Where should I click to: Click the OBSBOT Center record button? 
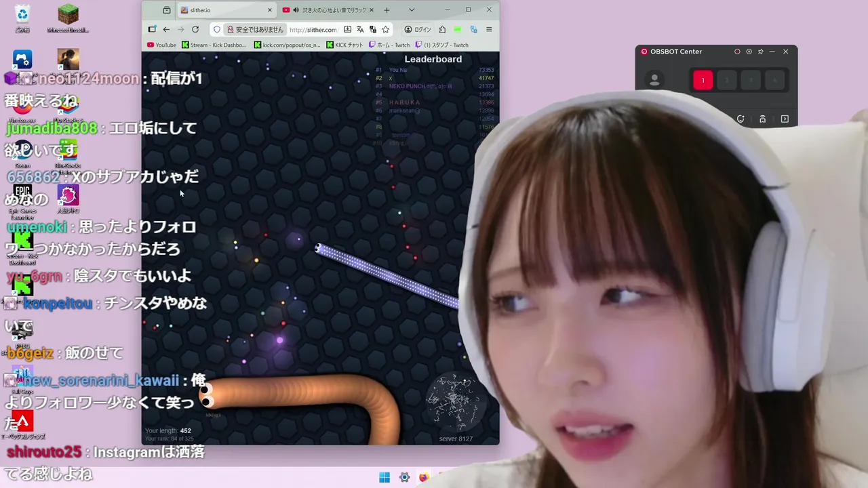click(x=737, y=52)
